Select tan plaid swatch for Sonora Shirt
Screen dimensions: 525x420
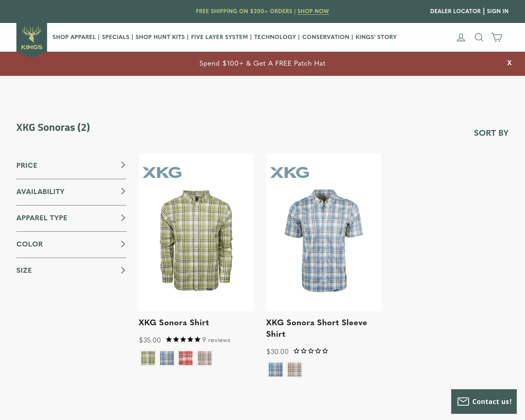pyautogui.click(x=205, y=358)
